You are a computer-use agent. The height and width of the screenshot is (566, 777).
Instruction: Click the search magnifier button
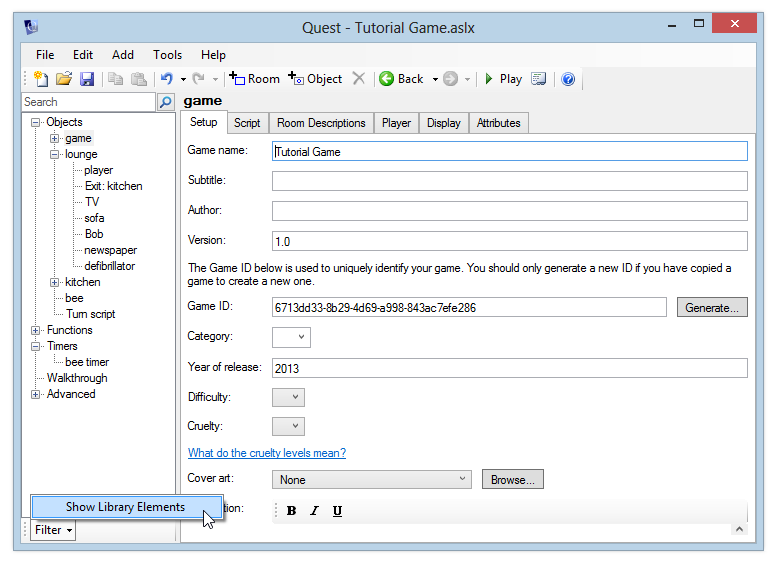pyautogui.click(x=166, y=102)
